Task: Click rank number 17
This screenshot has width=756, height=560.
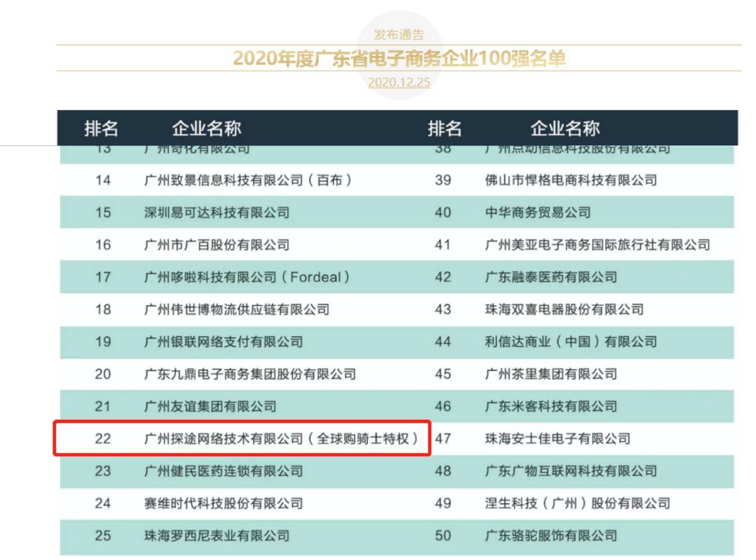Action: coord(103,277)
